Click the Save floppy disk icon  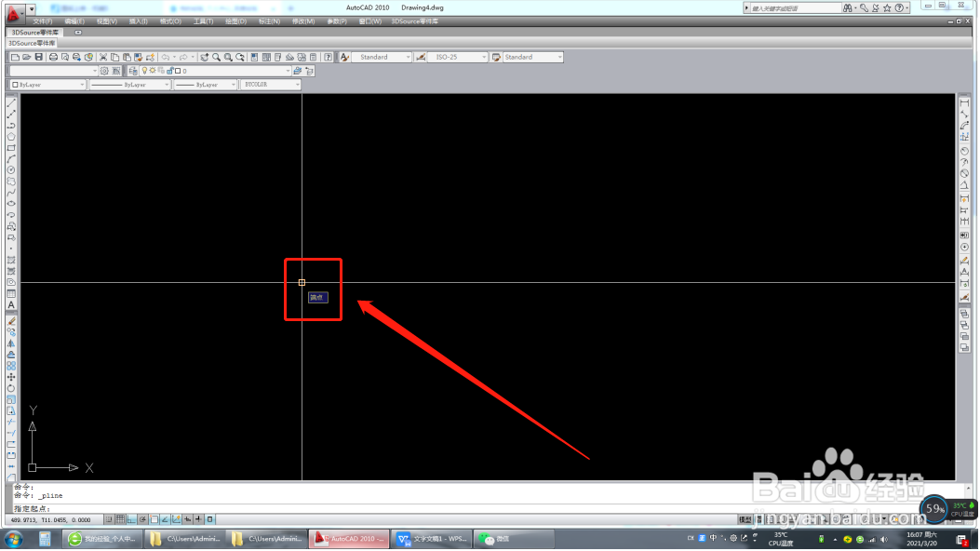click(39, 57)
